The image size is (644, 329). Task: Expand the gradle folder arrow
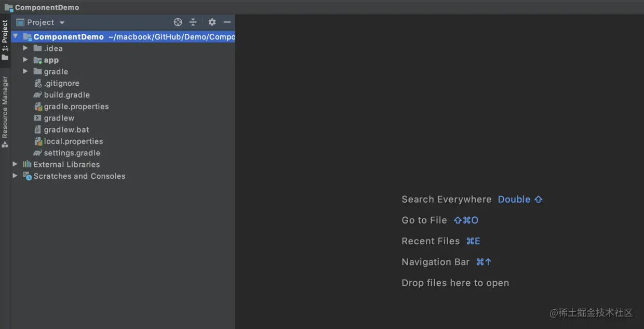click(x=25, y=71)
